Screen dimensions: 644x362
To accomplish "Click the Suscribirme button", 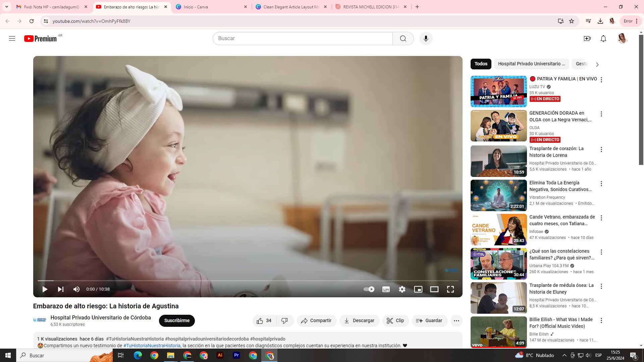I will click(x=177, y=321).
